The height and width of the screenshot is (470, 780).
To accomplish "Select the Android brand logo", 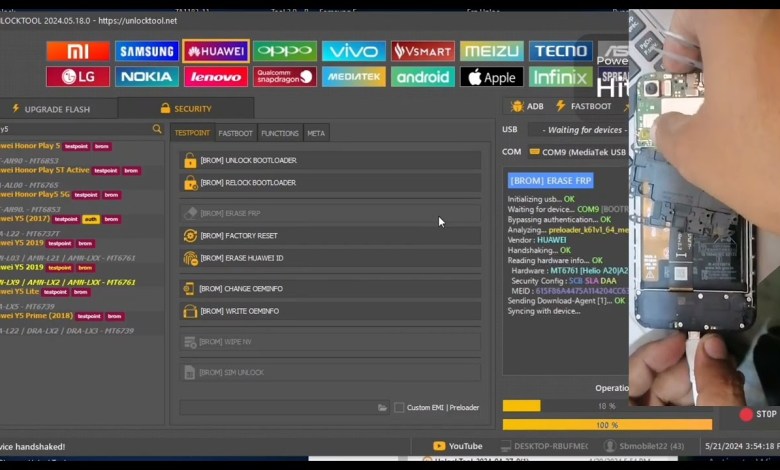I will [423, 77].
